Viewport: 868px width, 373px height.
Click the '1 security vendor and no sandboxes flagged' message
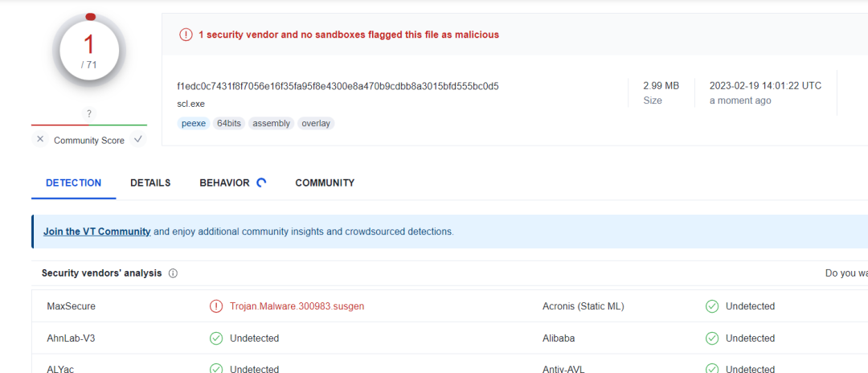click(349, 35)
